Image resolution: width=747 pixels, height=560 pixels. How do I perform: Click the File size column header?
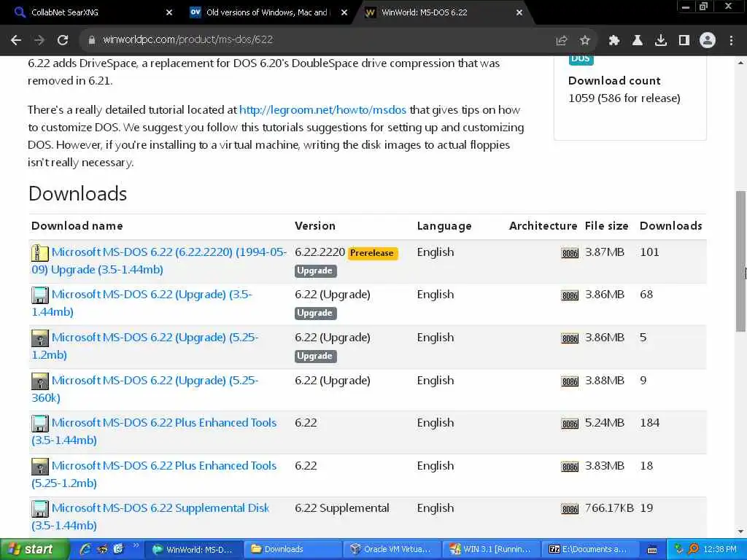[606, 226]
